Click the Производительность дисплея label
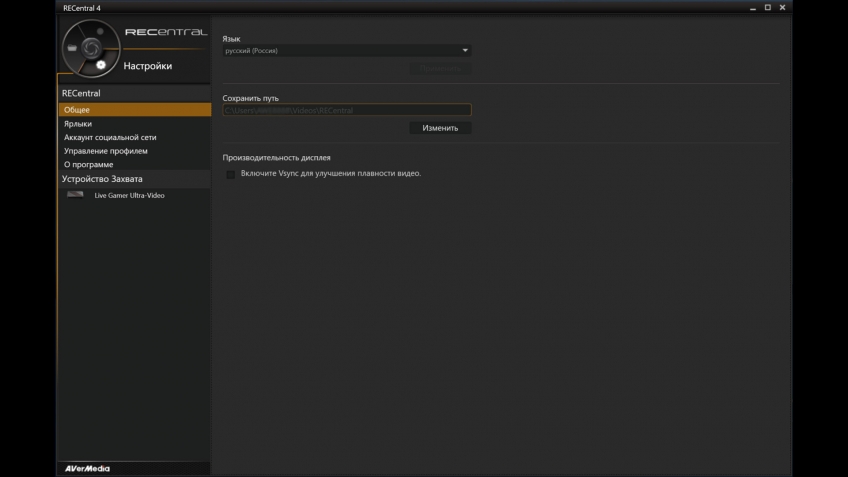 [x=276, y=157]
